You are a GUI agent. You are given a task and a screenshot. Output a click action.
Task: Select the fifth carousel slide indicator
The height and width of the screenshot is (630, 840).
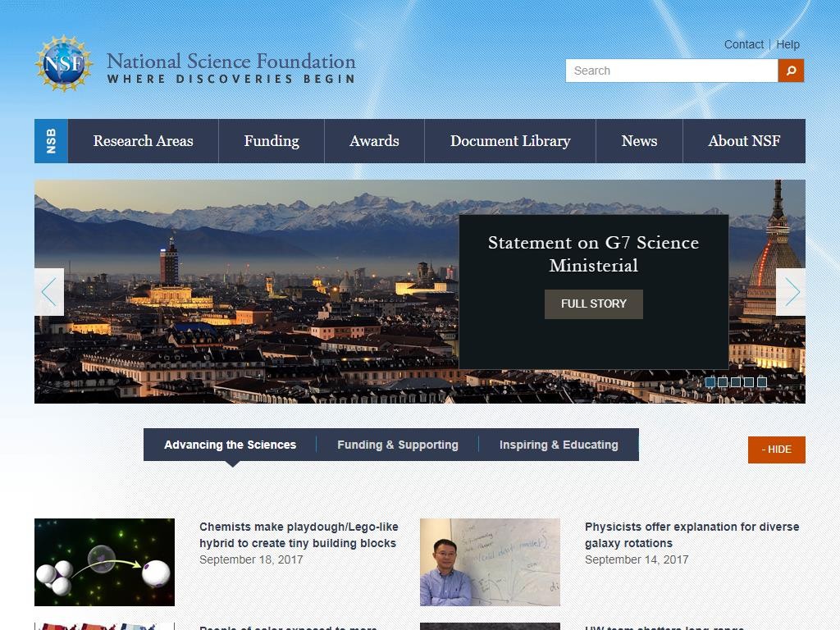[762, 382]
